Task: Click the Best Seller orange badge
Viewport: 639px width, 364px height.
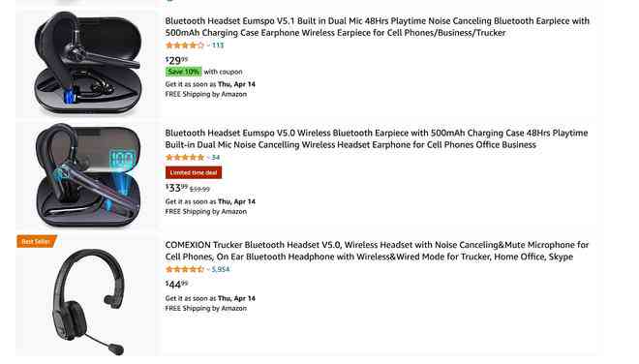Action: (x=36, y=241)
